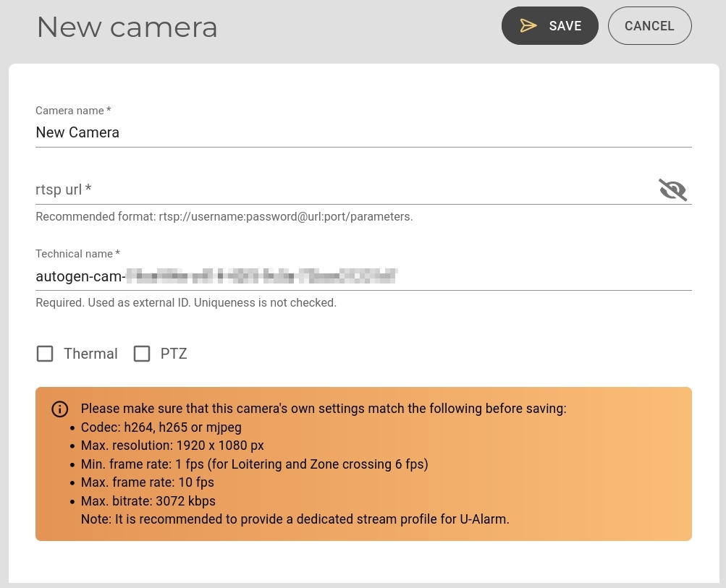The image size is (726, 588).
Task: Click the New camera page heading
Action: 127,27
